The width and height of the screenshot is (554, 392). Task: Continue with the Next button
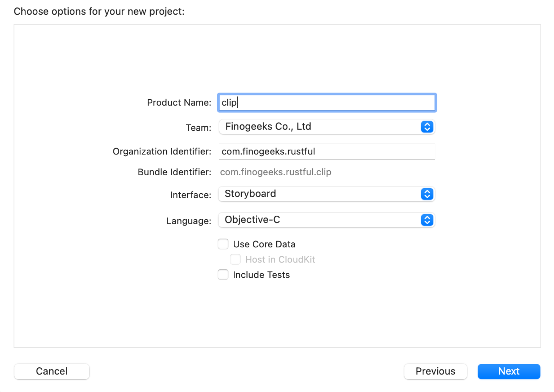(x=508, y=371)
